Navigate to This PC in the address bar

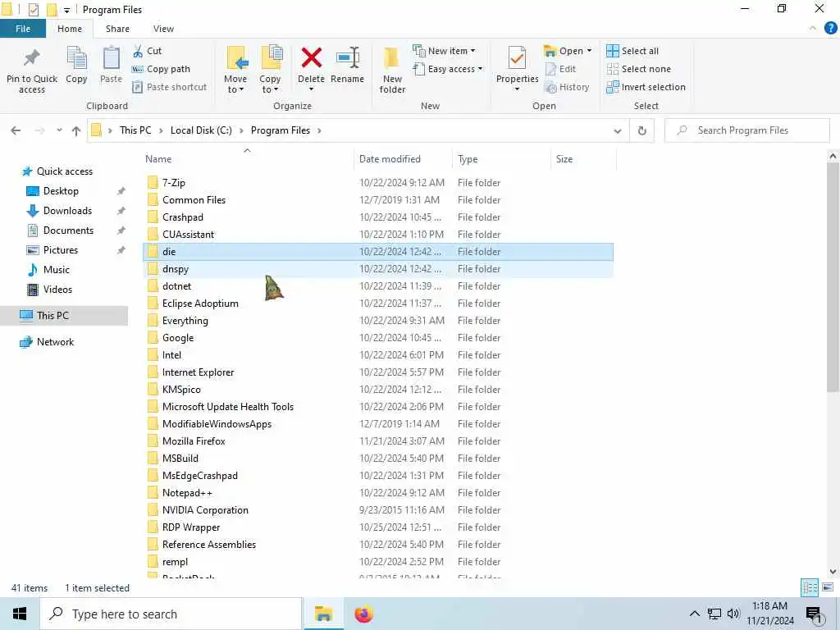(x=135, y=130)
